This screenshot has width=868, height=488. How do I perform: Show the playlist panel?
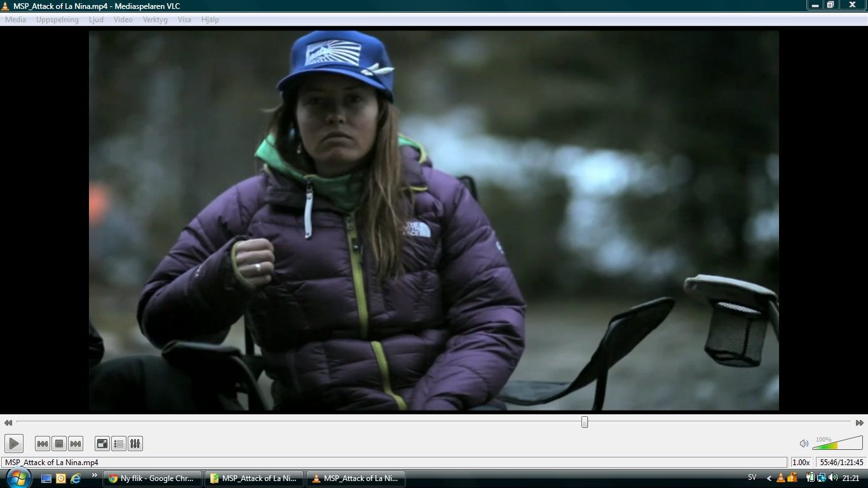tap(118, 444)
